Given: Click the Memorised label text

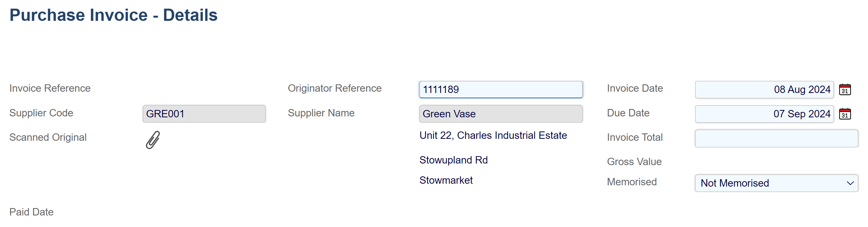Looking at the screenshot, I should [632, 182].
